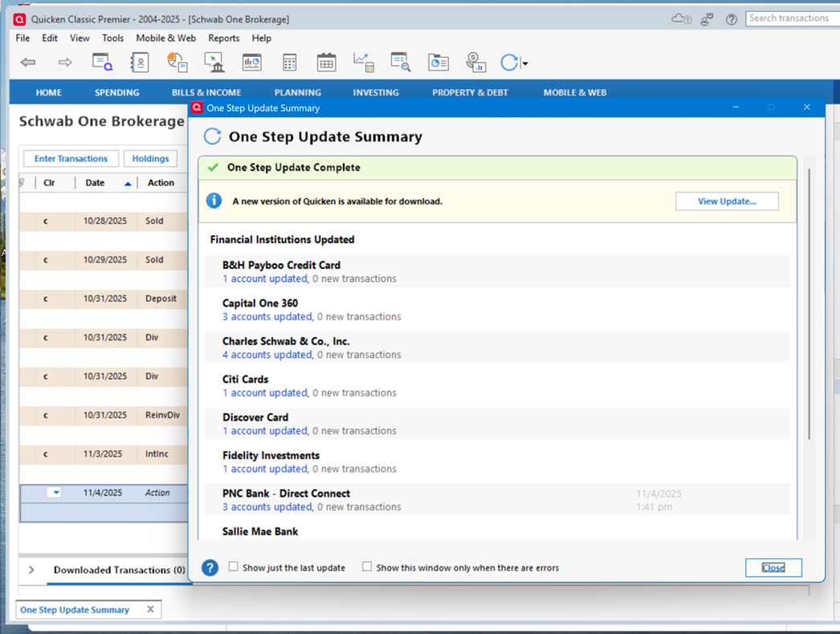Image resolution: width=840 pixels, height=634 pixels.
Task: Expand the Downloaded Transactions chevron
Action: tap(31, 570)
